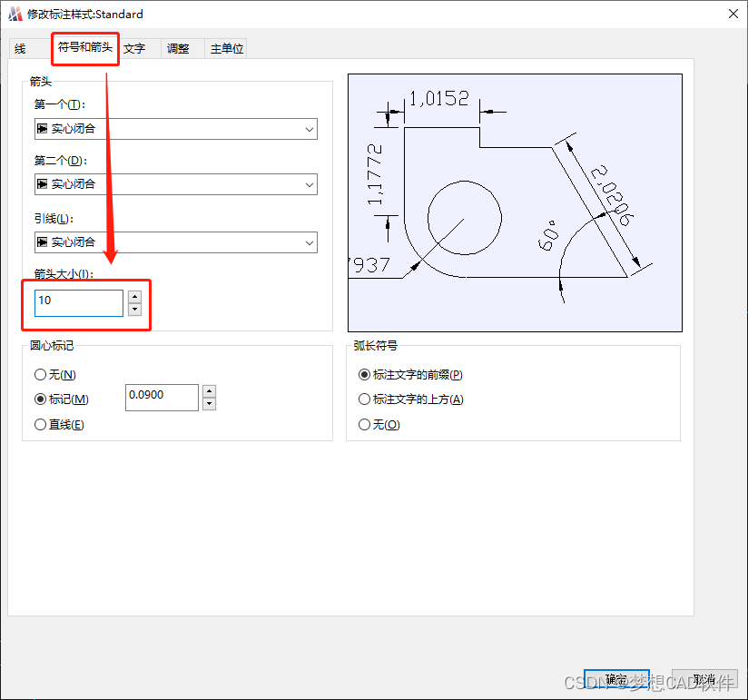Open the 符号和箭头 tab
The width and height of the screenshot is (748, 700).
point(85,48)
